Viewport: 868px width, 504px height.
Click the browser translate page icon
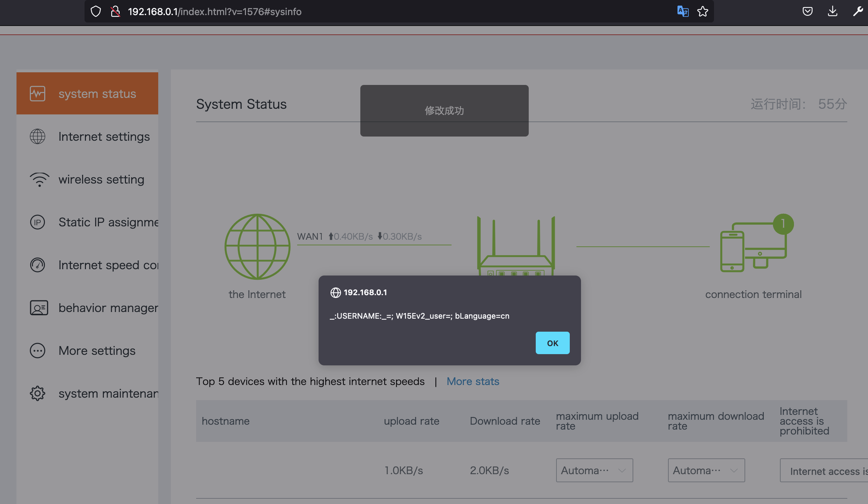[683, 12]
